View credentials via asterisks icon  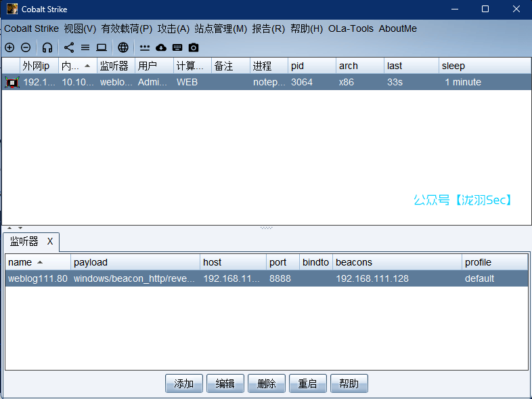pyautogui.click(x=145, y=47)
